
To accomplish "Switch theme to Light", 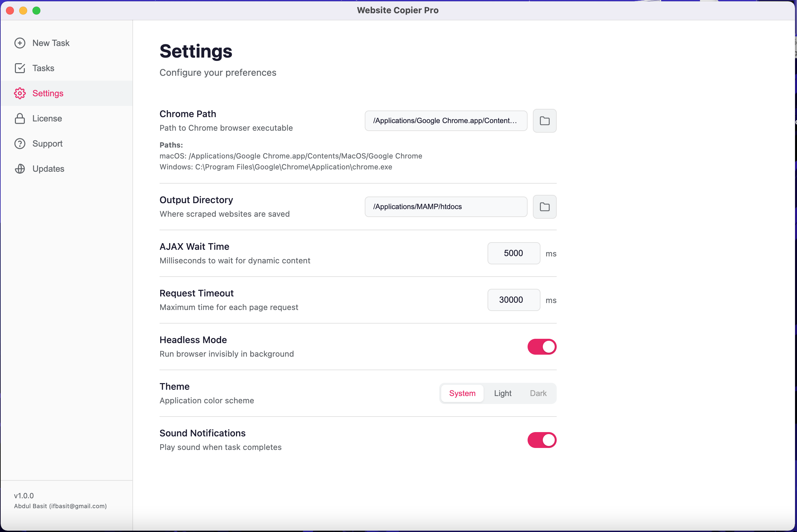I will [502, 393].
